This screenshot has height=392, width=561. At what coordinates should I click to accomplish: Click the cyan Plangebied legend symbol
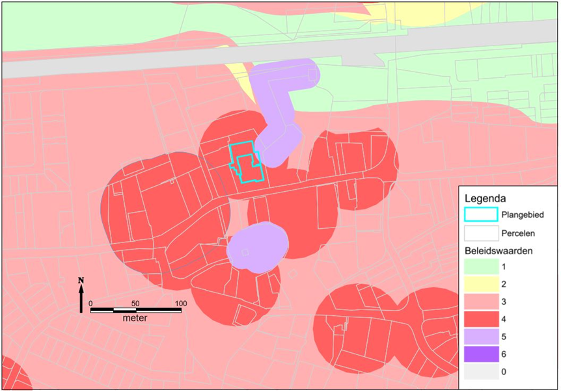[x=481, y=215]
